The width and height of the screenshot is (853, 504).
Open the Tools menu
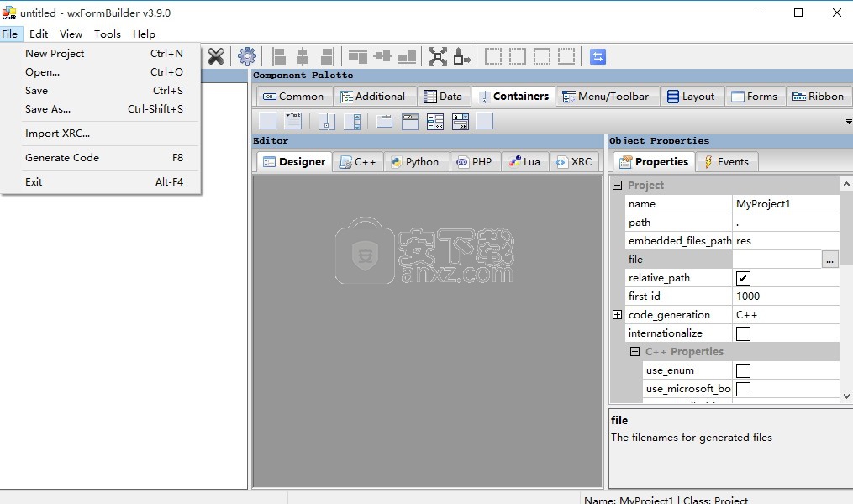click(108, 34)
